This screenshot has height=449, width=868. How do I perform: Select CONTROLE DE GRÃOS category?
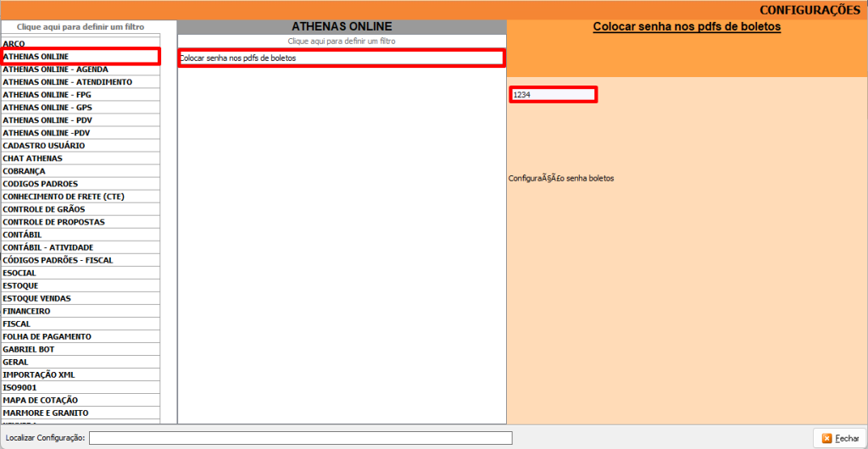point(81,209)
